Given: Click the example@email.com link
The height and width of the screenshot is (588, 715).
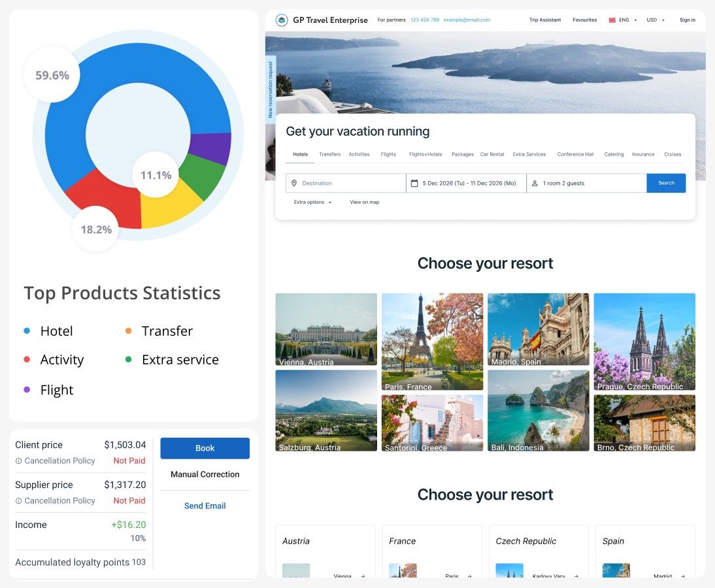Looking at the screenshot, I should [x=467, y=20].
